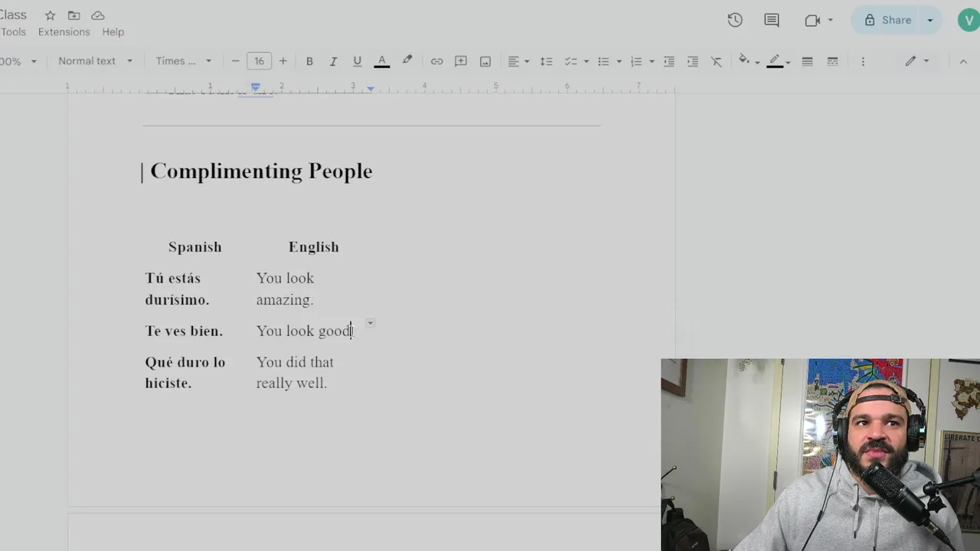Toggle italic formatting
980x551 pixels.
333,61
